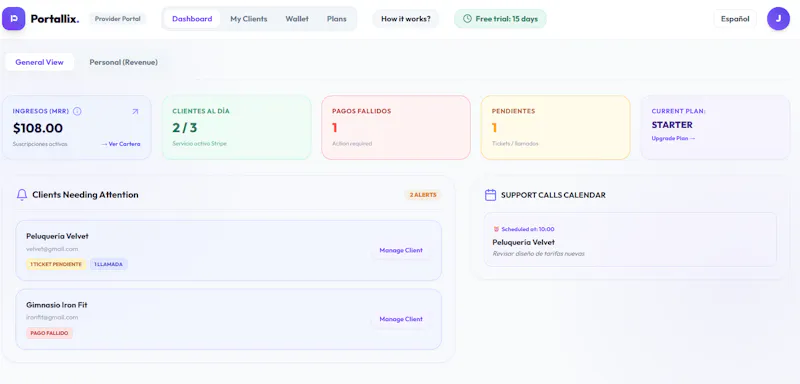
Task: Click the Gimnasio Iron Fit client name
Action: pyautogui.click(x=57, y=305)
